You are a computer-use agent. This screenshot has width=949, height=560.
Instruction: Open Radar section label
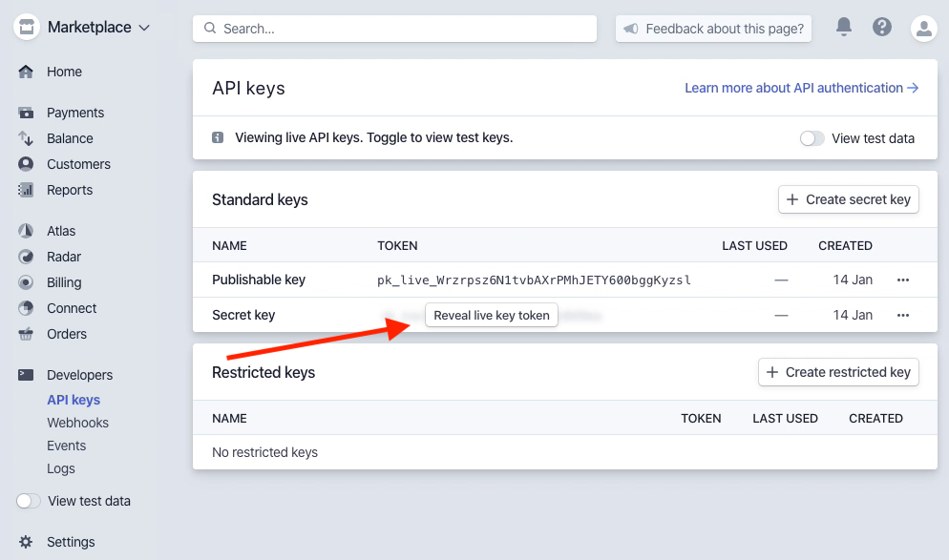point(64,257)
